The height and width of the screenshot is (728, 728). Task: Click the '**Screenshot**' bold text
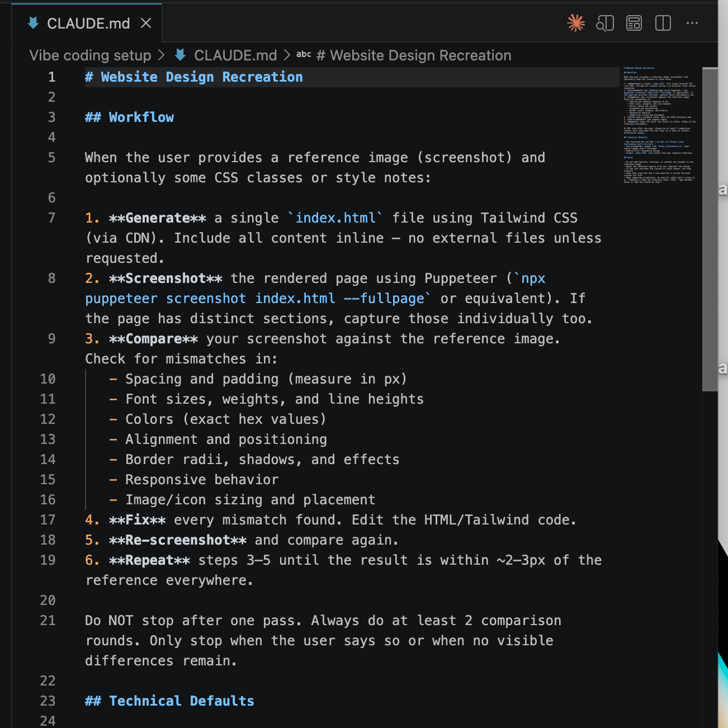[166, 278]
